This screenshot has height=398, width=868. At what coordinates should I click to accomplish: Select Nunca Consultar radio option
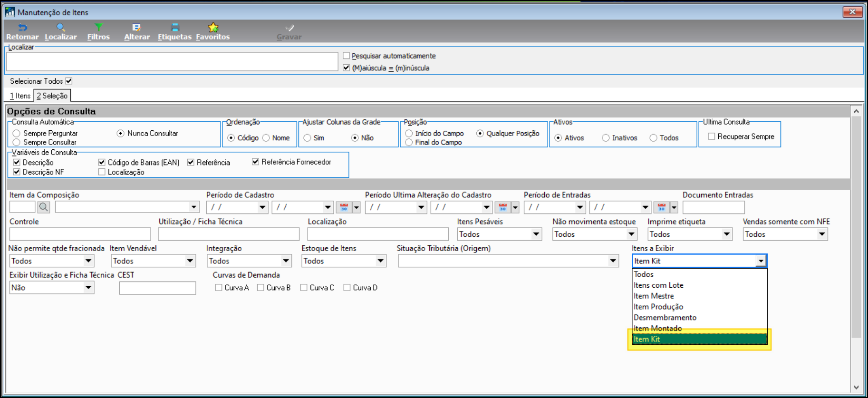[x=121, y=134]
